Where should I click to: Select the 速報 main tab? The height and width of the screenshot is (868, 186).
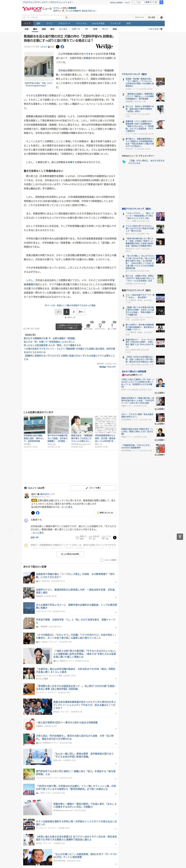click(38, 24)
